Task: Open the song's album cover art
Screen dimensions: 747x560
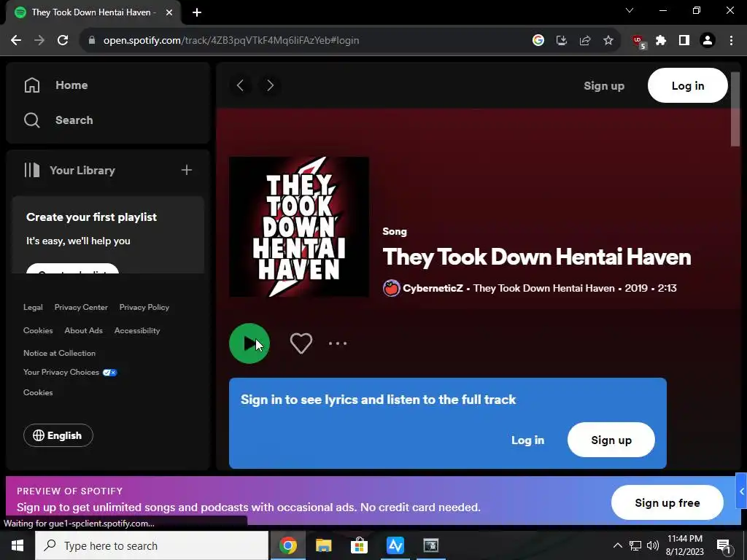Action: tap(299, 227)
